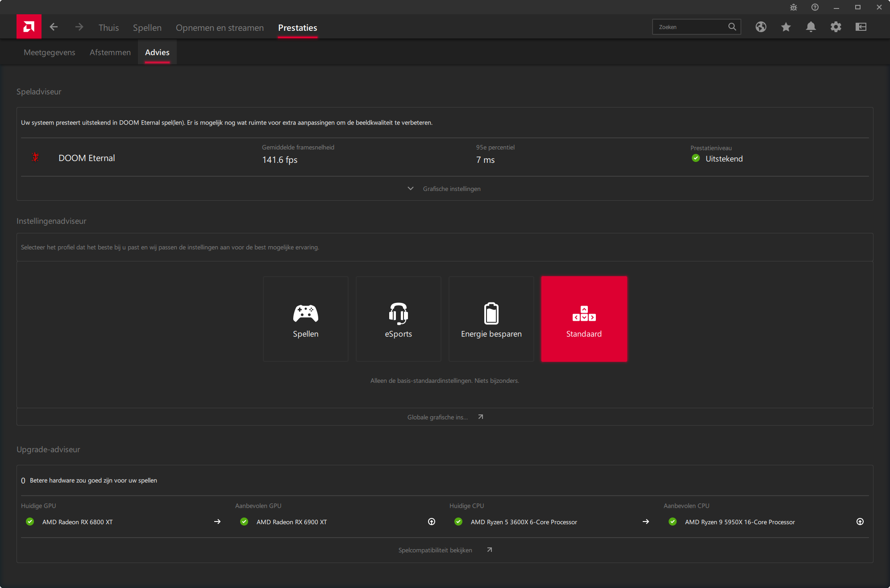The image size is (890, 588).
Task: Open Globale grafische ins... link
Action: click(437, 417)
